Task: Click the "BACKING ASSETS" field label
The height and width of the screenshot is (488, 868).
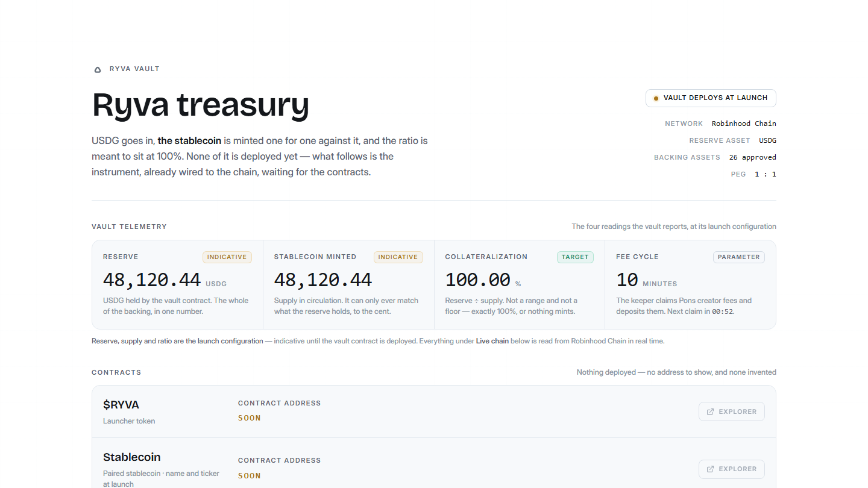Action: coord(687,157)
